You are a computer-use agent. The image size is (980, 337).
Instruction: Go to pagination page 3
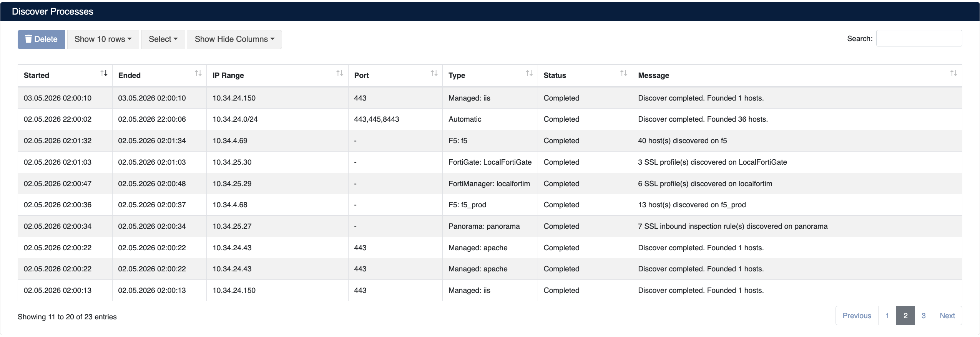point(924,316)
